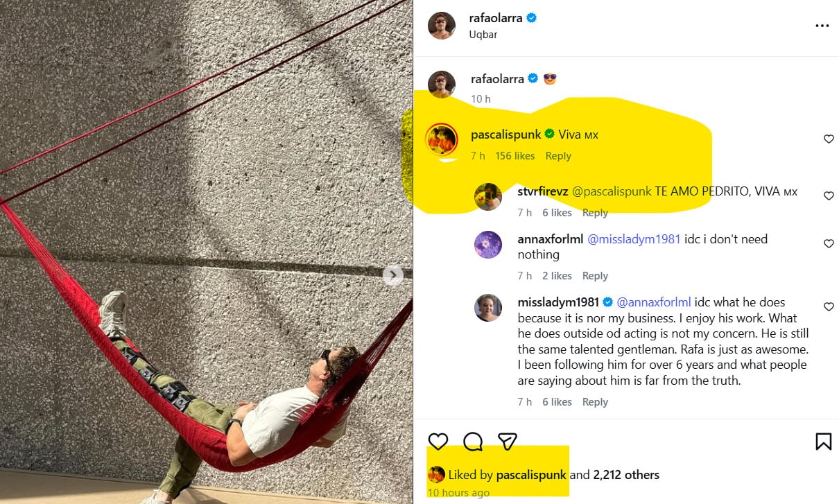839x504 pixels.
Task: Share the post via the paper plane icon
Action: (x=507, y=441)
